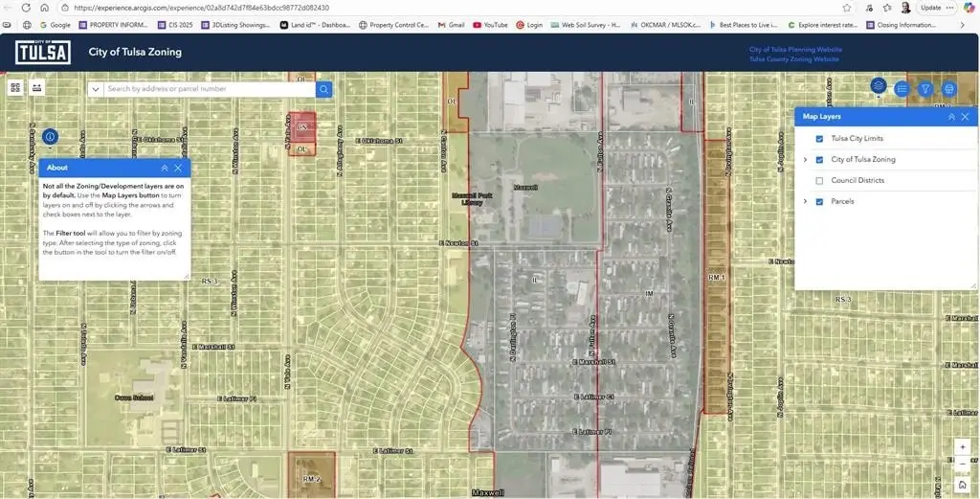980x499 pixels.
Task: Click the address or parcel search field
Action: (209, 89)
